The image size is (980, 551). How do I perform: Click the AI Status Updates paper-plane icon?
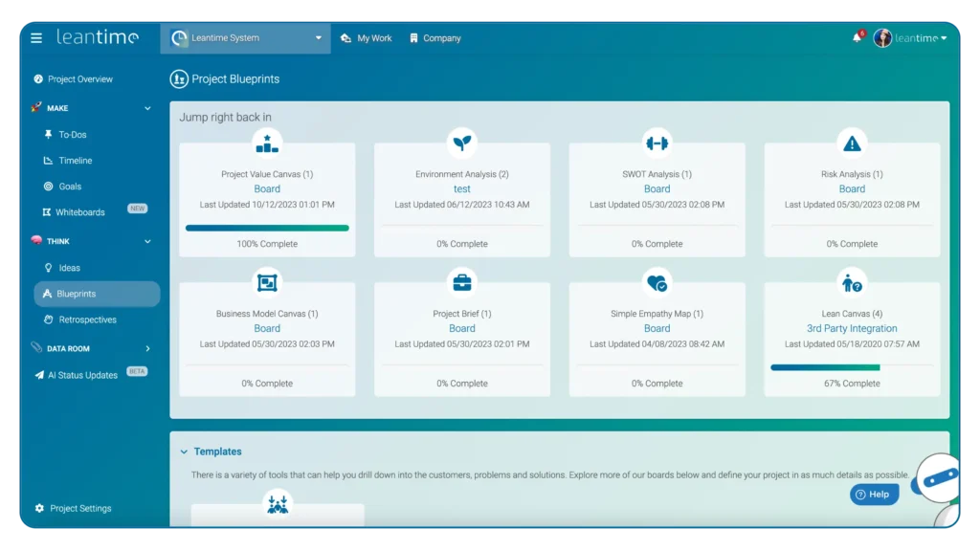click(38, 375)
